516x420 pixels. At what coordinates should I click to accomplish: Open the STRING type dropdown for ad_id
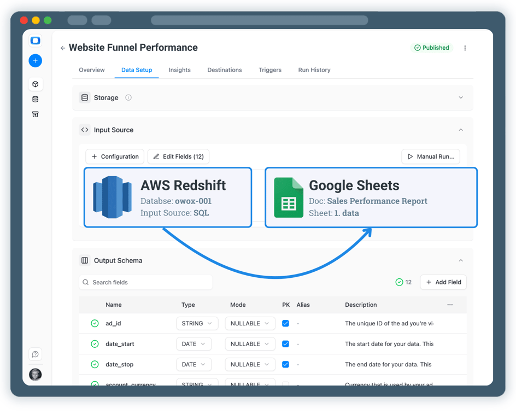(197, 324)
